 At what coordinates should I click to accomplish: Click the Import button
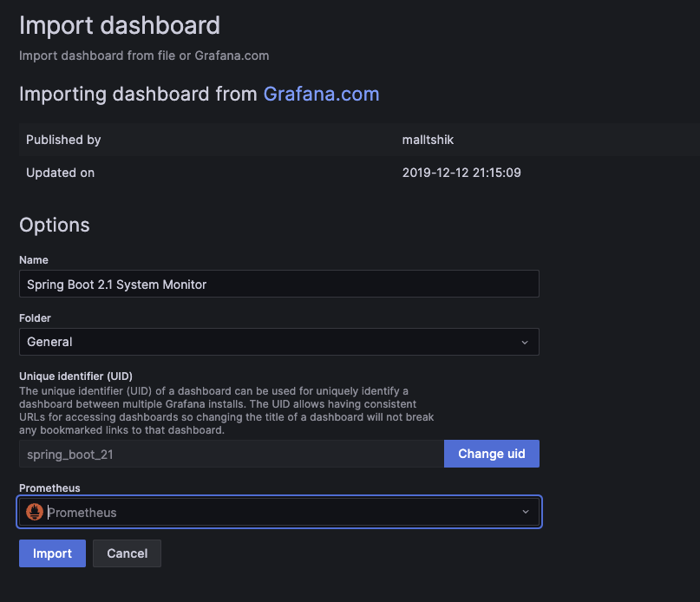point(52,553)
